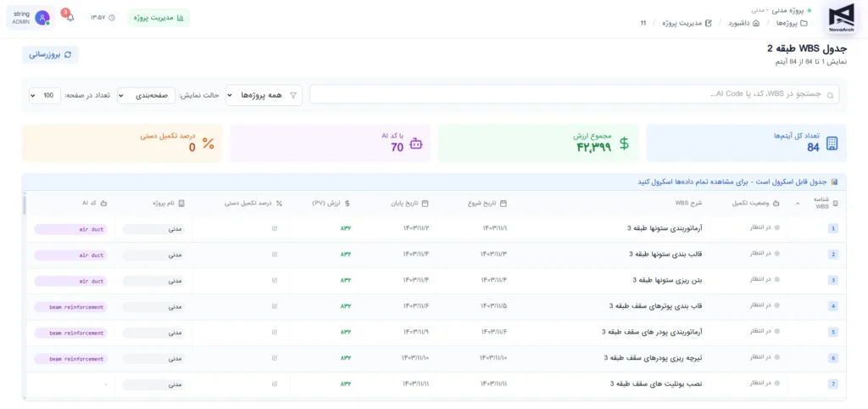Click the purple air duct tag in row 1

[x=72, y=228]
